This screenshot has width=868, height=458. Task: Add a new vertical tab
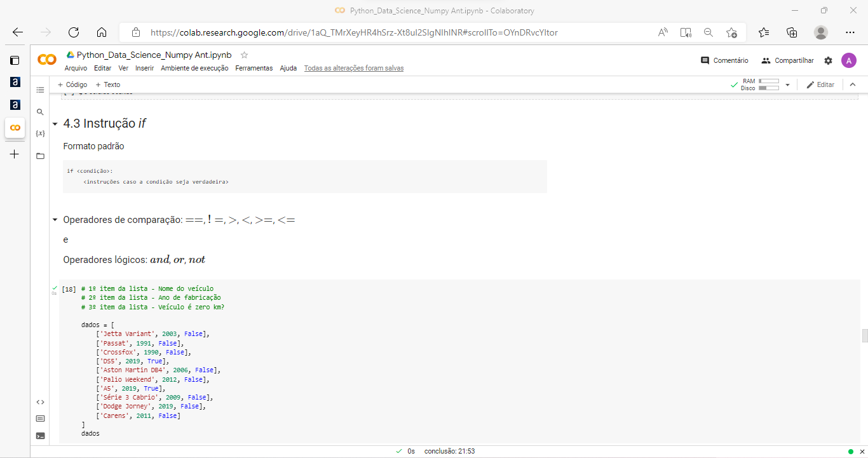(x=15, y=154)
